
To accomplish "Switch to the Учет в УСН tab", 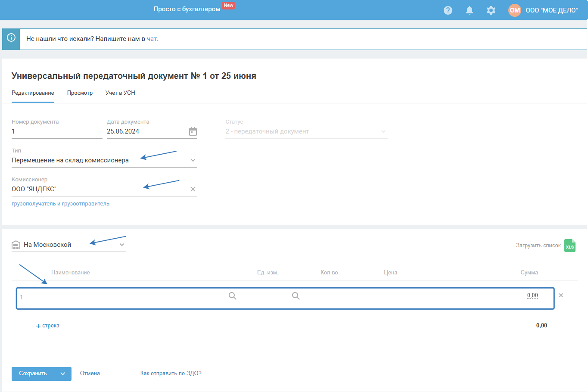I will click(x=120, y=93).
